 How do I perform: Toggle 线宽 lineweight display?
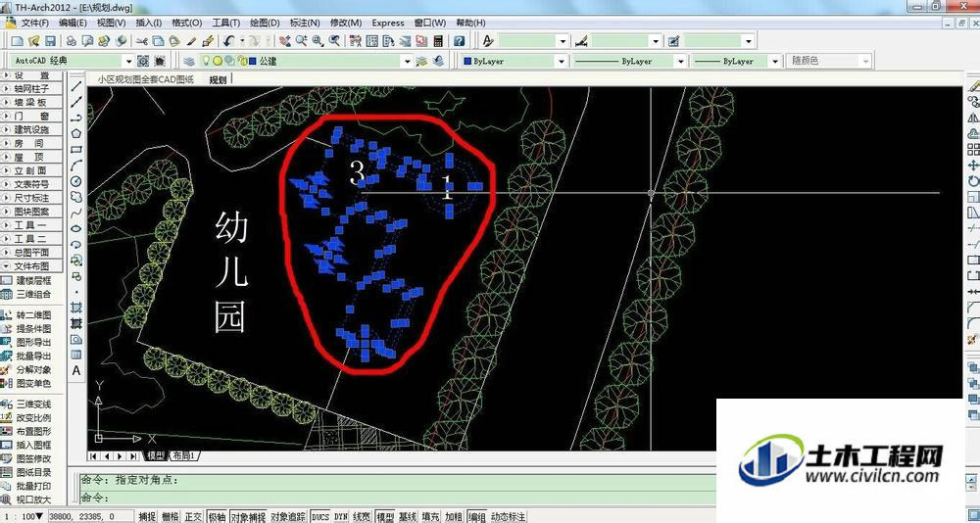362,517
